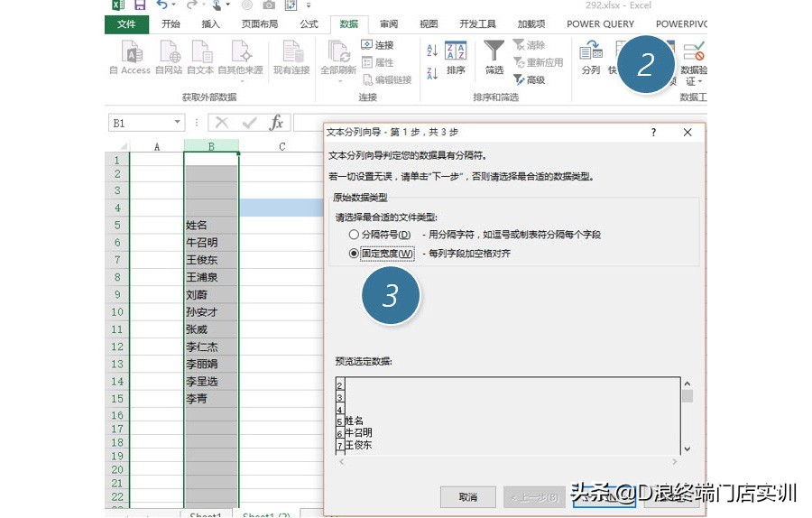Click Text to Columns (分列)
Image resolution: width=812 pixels, height=518 pixels.
coord(591,58)
